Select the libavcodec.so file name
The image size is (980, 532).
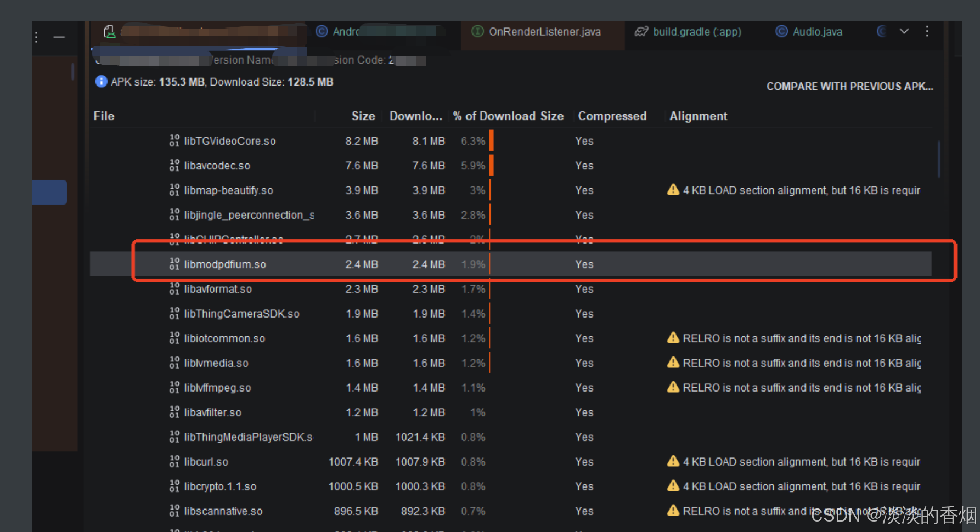click(217, 166)
